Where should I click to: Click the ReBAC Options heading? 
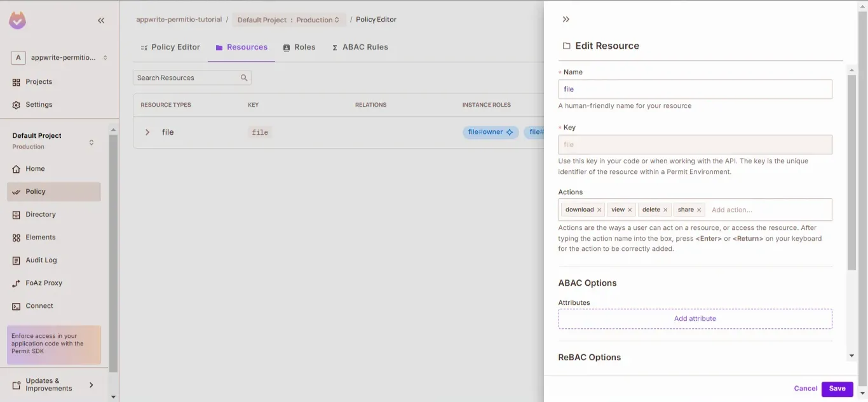pyautogui.click(x=590, y=358)
